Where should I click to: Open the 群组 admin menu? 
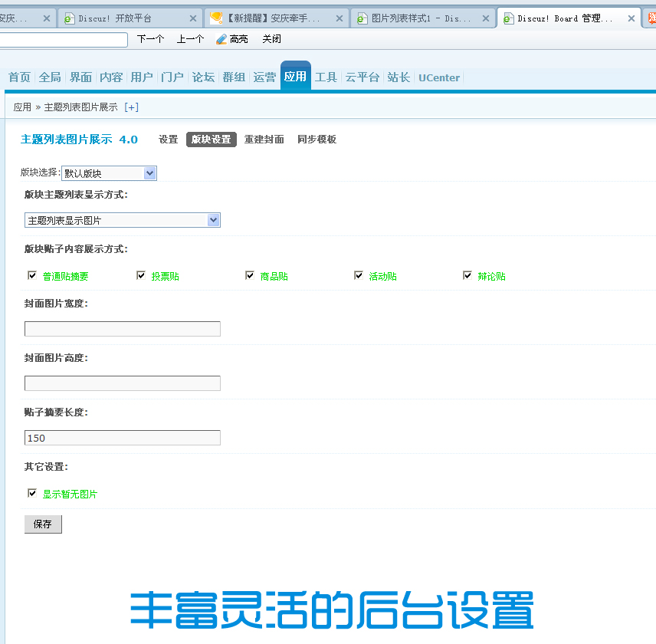tap(234, 77)
